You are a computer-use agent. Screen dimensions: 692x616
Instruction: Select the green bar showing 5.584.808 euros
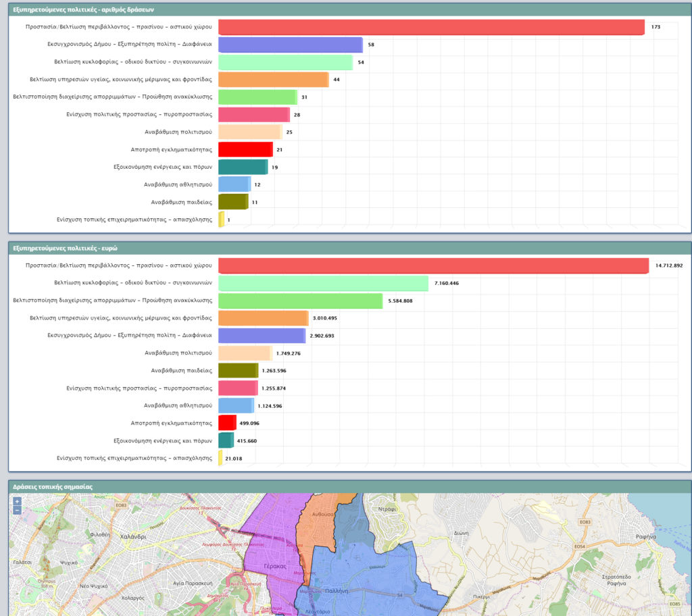point(300,301)
